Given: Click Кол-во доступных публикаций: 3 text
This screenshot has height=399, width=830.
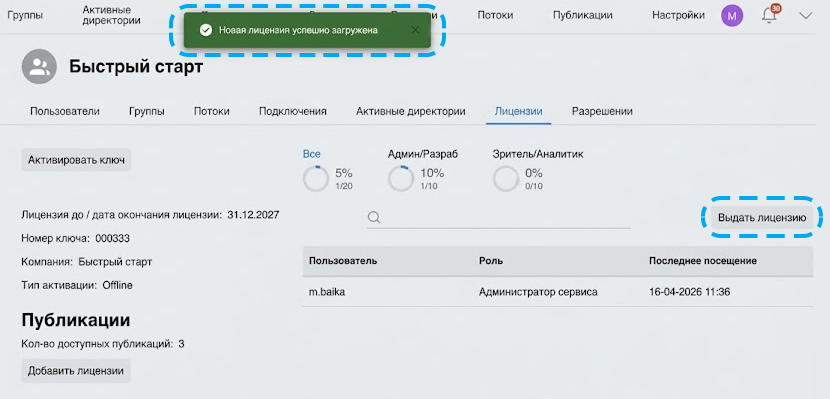Looking at the screenshot, I should [103, 344].
